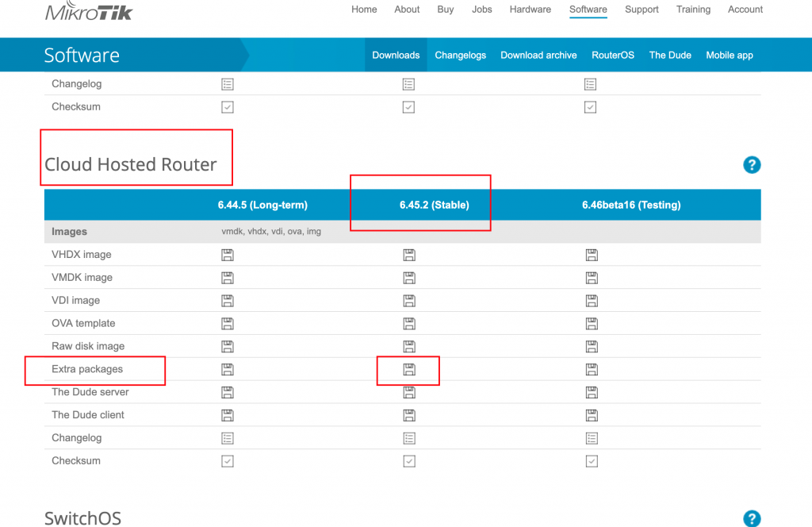
Task: Download The Dude server for 6.46beta16 Testing
Action: 592,392
